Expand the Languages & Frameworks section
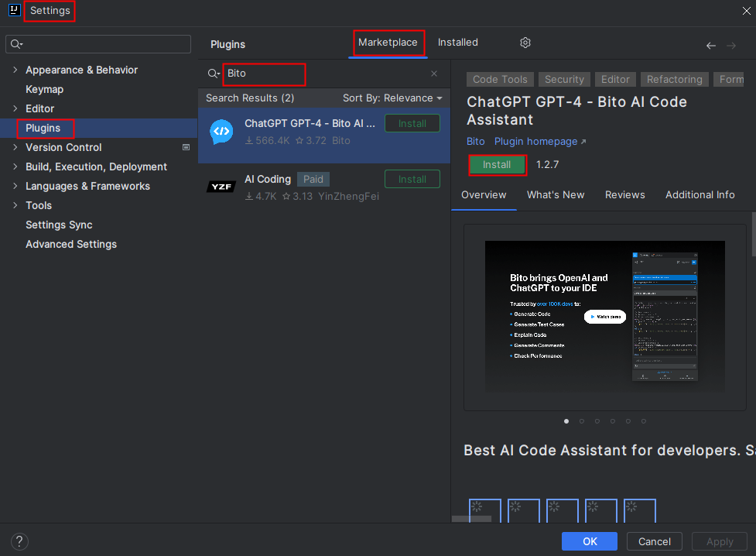The width and height of the screenshot is (756, 556). [15, 186]
